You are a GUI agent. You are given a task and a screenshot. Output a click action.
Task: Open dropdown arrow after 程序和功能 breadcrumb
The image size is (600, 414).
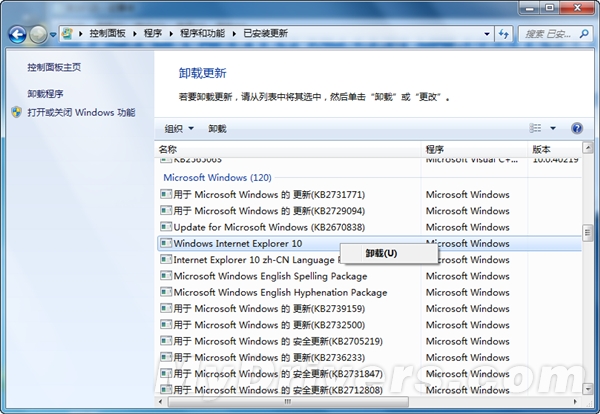[x=234, y=34]
